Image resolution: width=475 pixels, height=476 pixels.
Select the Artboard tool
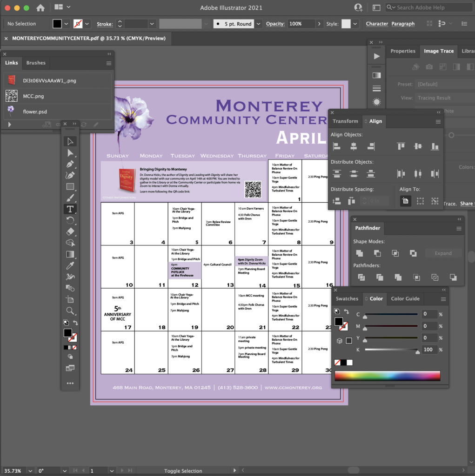(x=70, y=299)
